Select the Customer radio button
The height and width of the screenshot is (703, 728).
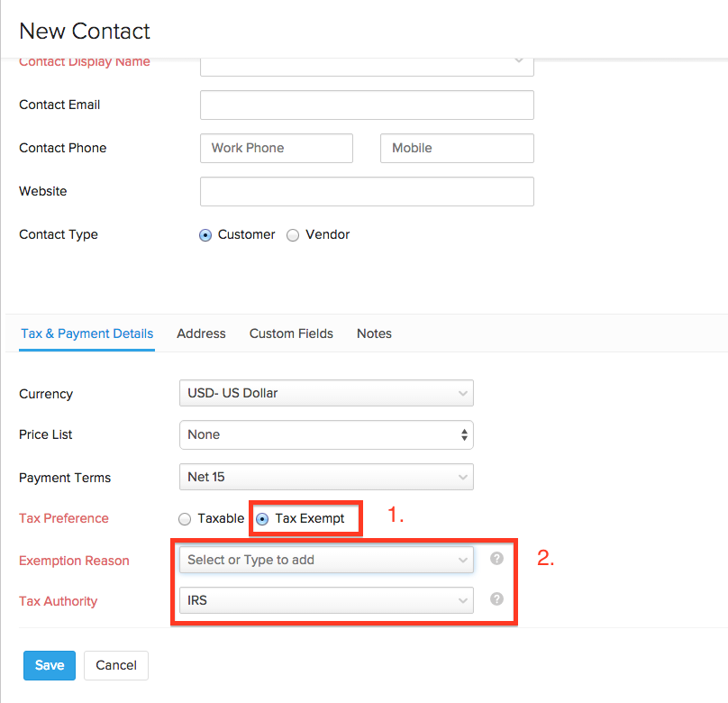coord(205,234)
